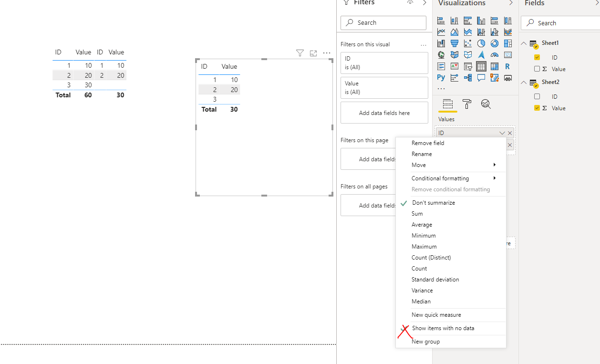
Task: Collapse the Sheet1 table in Fields
Action: point(524,43)
